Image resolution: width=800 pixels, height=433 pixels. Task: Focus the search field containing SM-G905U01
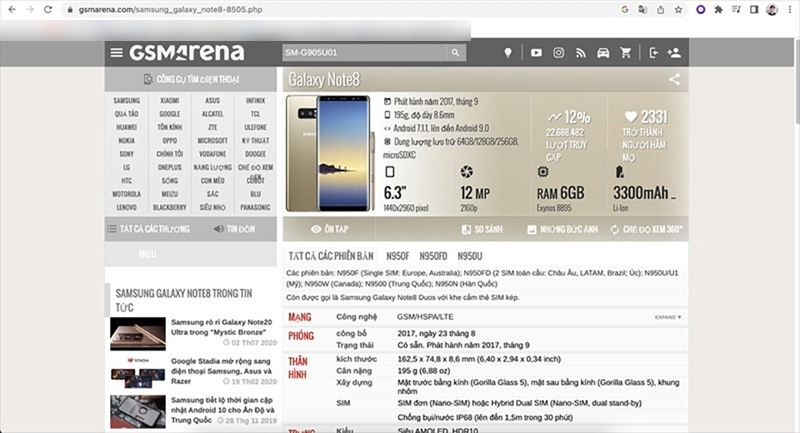tap(364, 53)
